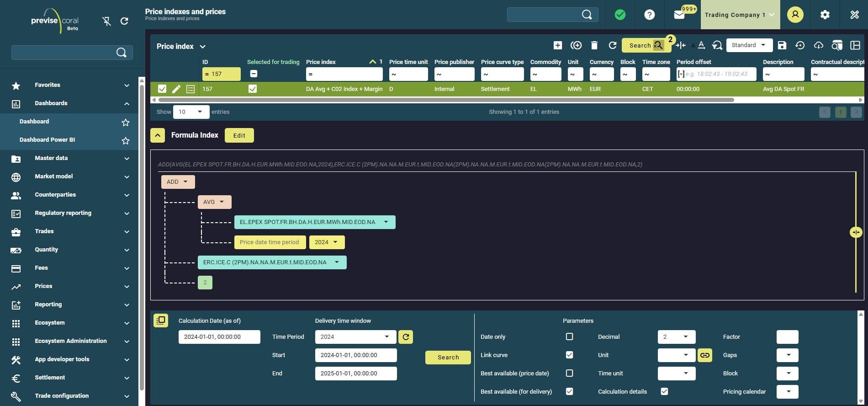This screenshot has height=406, width=868.
Task: Open the Standard layout dropdown
Action: (x=749, y=45)
